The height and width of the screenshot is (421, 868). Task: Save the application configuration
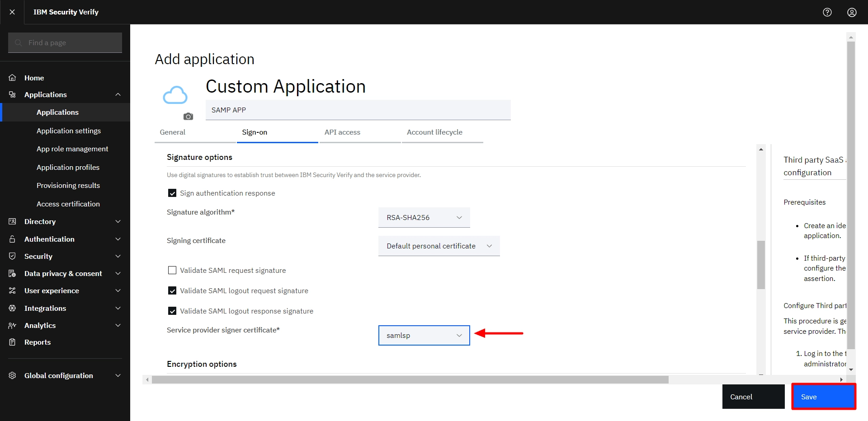point(823,397)
